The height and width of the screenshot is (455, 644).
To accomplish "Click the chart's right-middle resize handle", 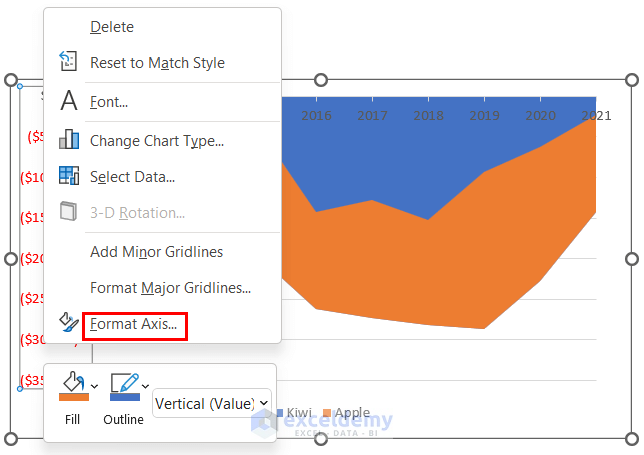I will tap(631, 259).
